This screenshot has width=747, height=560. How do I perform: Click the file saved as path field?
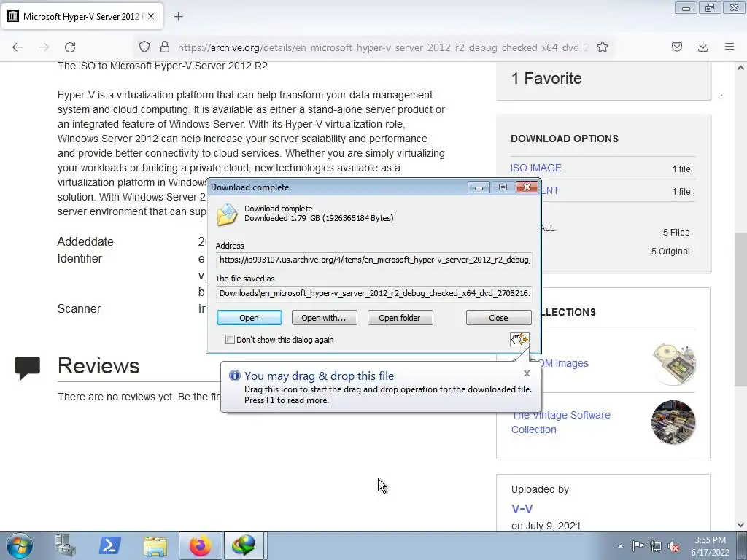[x=374, y=293]
